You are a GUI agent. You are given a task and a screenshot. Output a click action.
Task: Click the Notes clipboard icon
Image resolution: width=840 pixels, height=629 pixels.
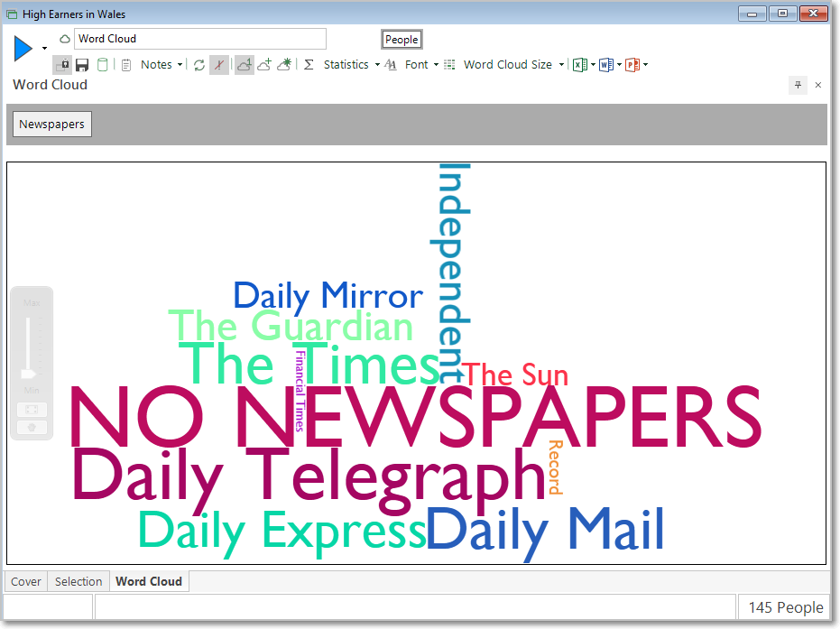pos(126,65)
